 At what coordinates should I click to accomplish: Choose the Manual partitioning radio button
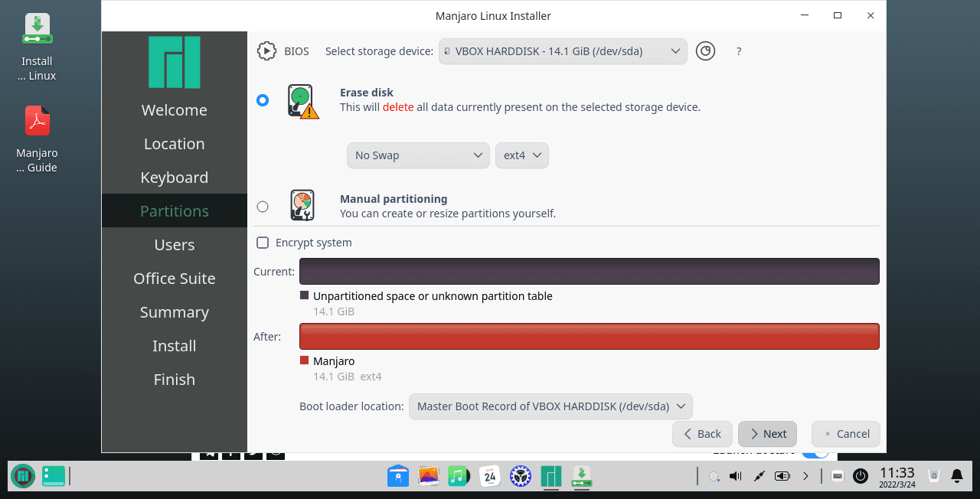[x=263, y=206]
